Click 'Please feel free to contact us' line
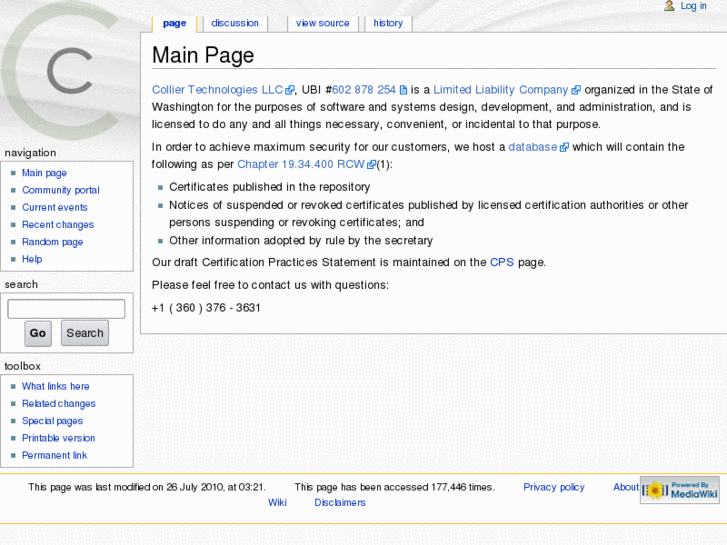 tap(270, 285)
